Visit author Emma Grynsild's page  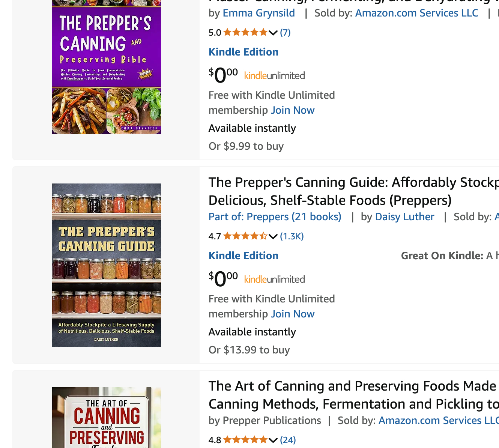pyautogui.click(x=259, y=13)
